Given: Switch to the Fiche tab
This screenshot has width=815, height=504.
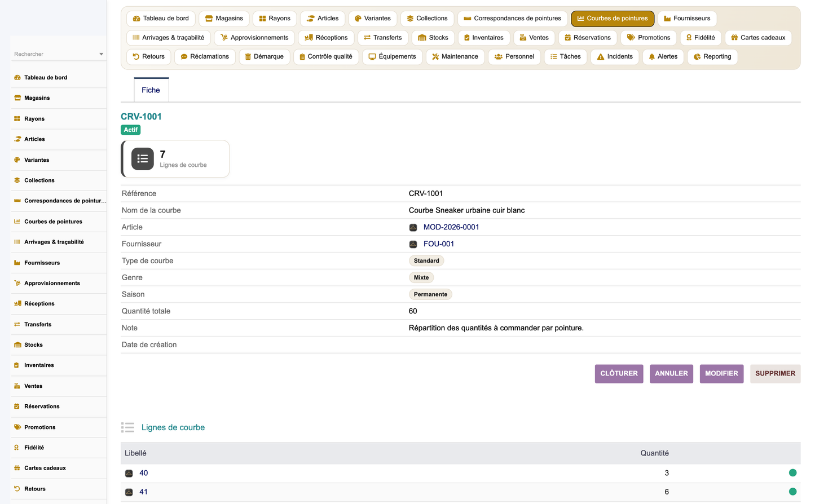Looking at the screenshot, I should point(151,90).
